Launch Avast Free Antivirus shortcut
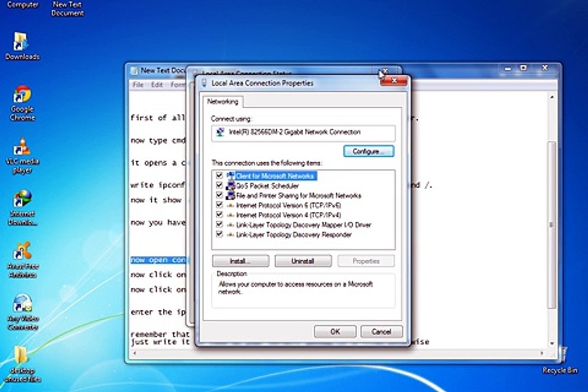This screenshot has height=392, width=588. coord(22,260)
